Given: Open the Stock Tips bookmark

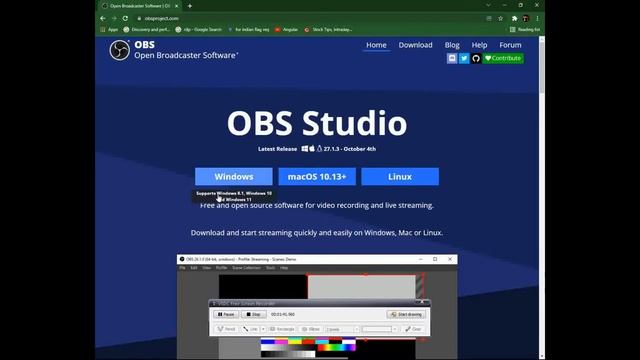Looking at the screenshot, I should pos(328,29).
